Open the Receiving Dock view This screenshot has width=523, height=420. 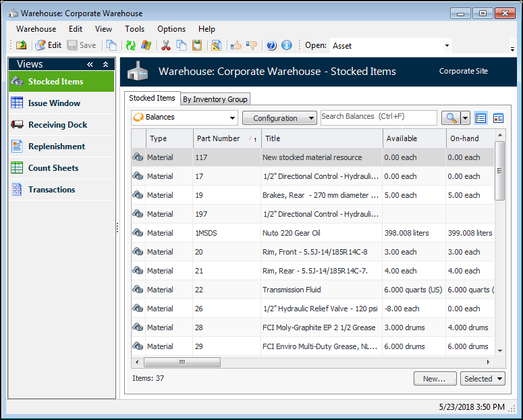pyautogui.click(x=57, y=125)
